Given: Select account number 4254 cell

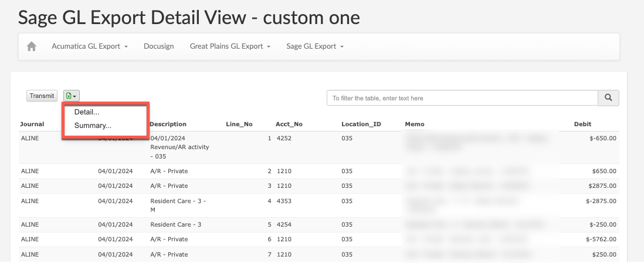Looking at the screenshot, I should pos(284,225).
